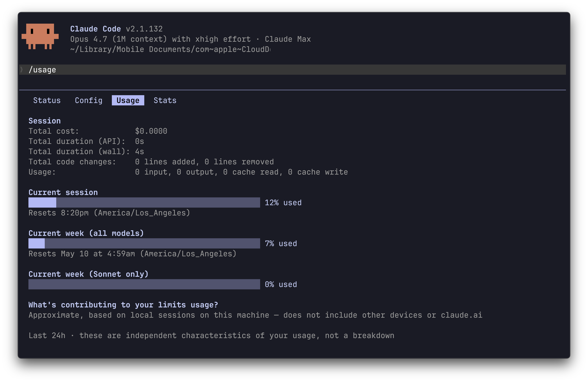Switch to the Status tab

point(47,100)
